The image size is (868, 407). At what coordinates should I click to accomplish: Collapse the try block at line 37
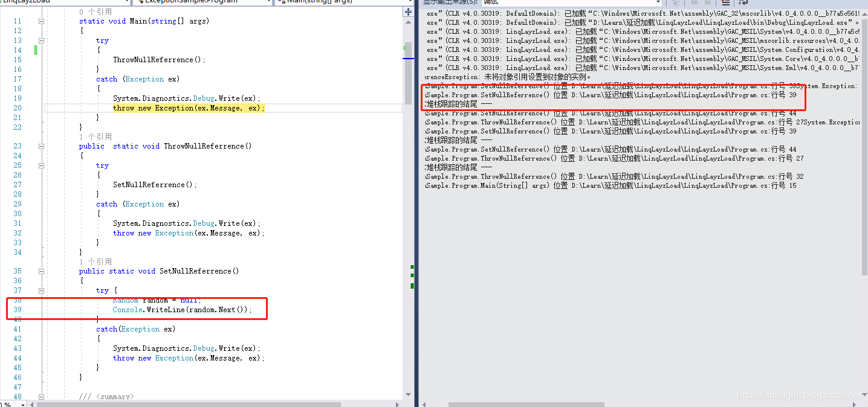41,290
